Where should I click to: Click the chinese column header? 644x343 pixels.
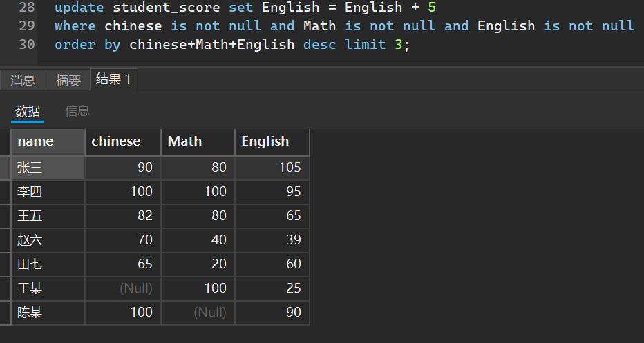pos(123,142)
